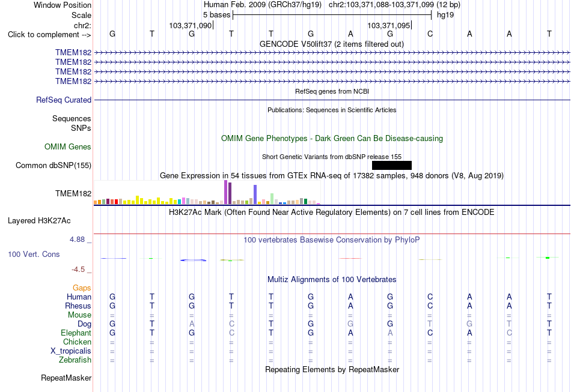This screenshot has height=392, width=571.
Task: Click the light green bar in GTEx chart
Action: [x=272, y=199]
